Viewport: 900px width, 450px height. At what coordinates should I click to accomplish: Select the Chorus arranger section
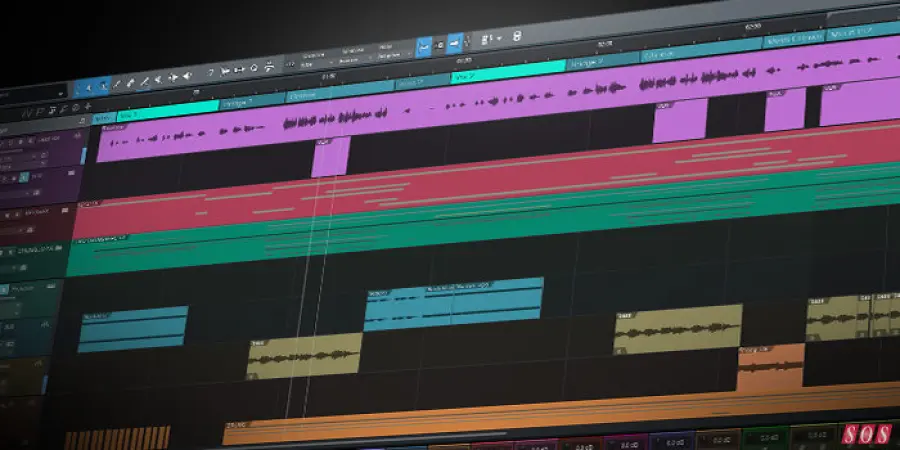(340, 90)
